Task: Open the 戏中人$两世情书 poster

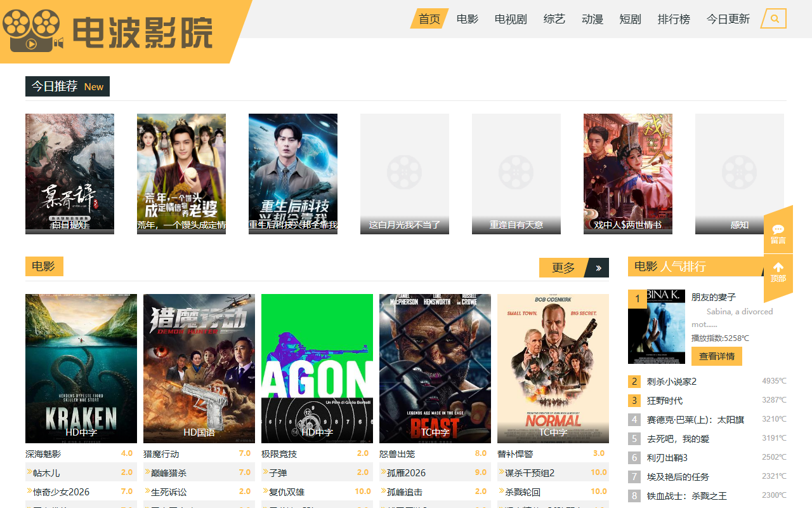Action: point(628,174)
